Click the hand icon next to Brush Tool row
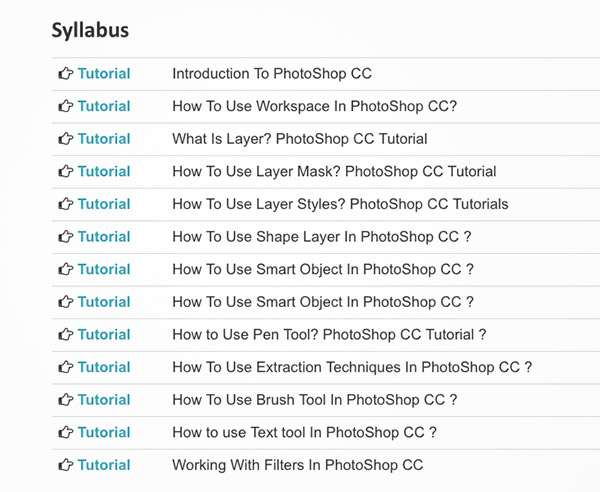Image resolution: width=600 pixels, height=492 pixels. click(x=66, y=400)
